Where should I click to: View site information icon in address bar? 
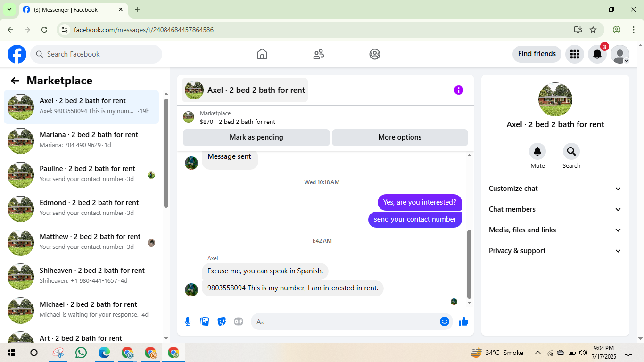[65, 30]
